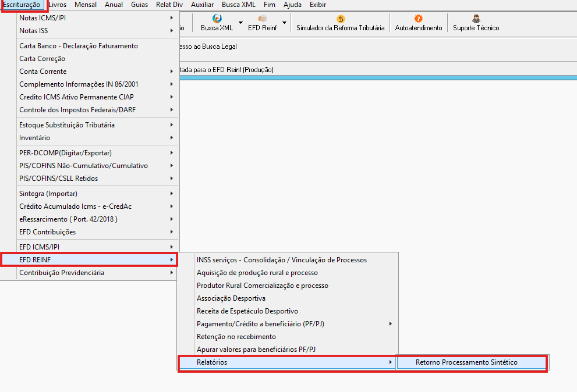Screen dimensions: 577x392
Task: Choose Retorno Processamento Sintético report
Action: pos(473,362)
